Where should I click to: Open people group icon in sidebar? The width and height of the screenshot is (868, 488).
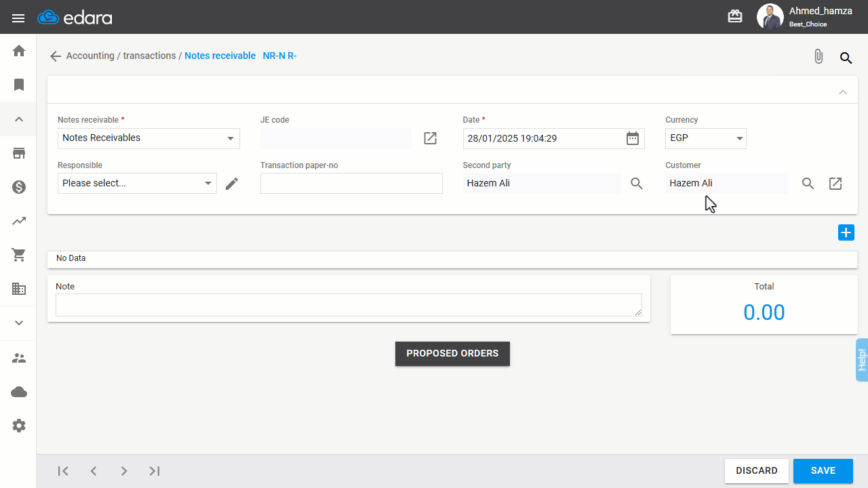[x=19, y=358]
